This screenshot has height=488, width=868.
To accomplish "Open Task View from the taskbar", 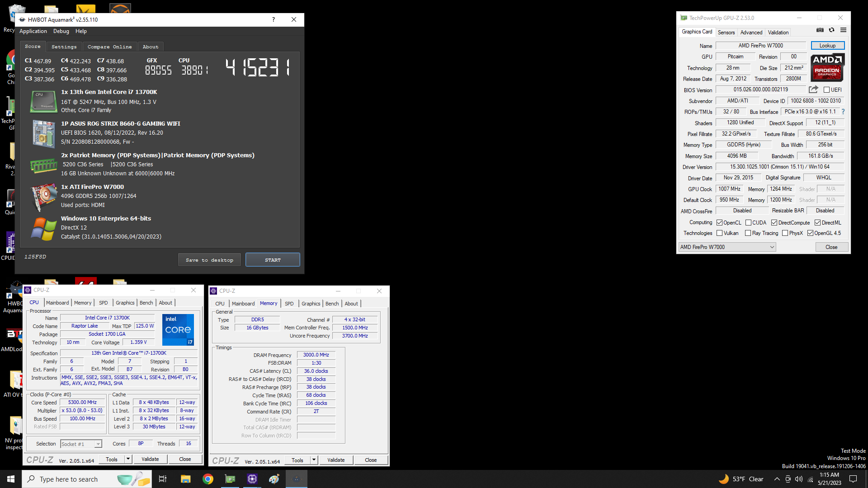I will 163,479.
